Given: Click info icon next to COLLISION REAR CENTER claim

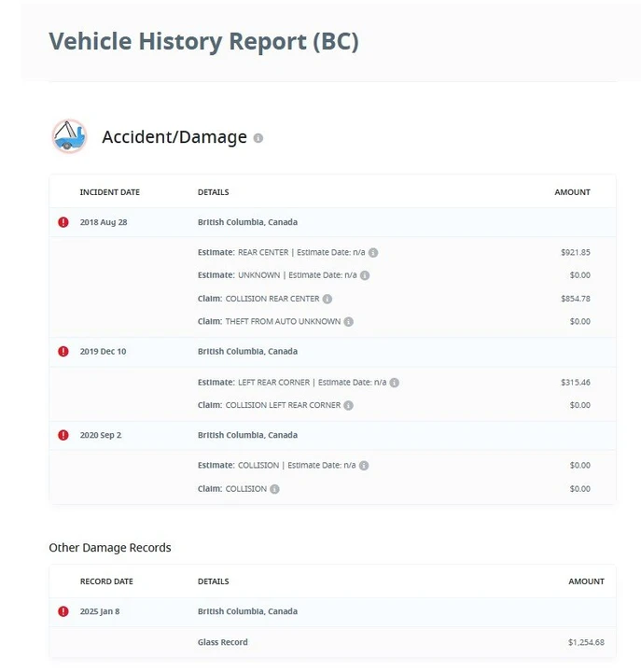Looking at the screenshot, I should point(327,300).
